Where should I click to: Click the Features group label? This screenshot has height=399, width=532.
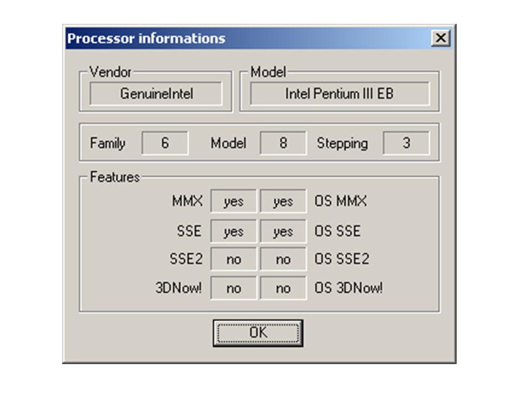(x=115, y=177)
